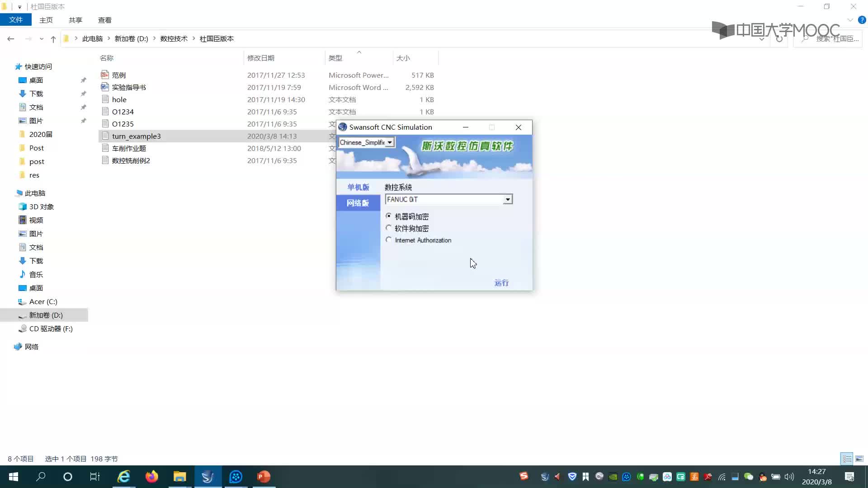Image resolution: width=868 pixels, height=488 pixels.
Task: Expand the chevron after 数控技术 breadcrumb
Action: [194, 39]
